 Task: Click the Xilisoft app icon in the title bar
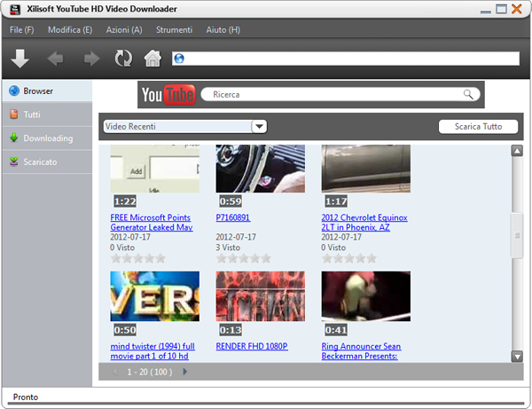[x=15, y=9]
